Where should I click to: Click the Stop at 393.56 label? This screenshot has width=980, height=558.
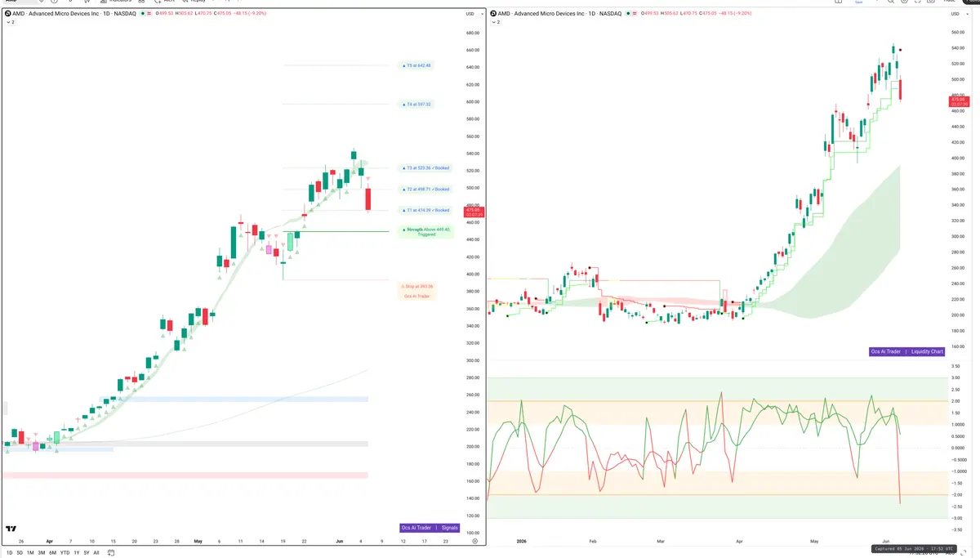click(x=416, y=287)
